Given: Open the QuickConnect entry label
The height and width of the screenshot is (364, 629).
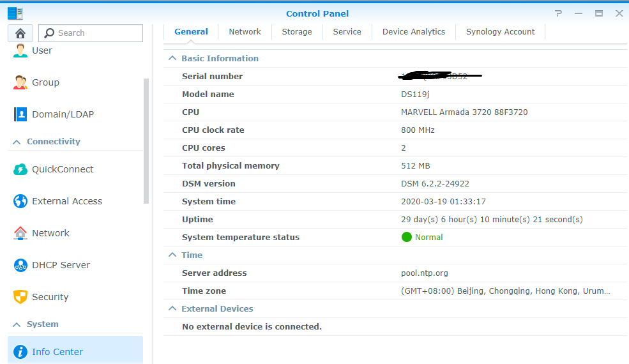Looking at the screenshot, I should tap(63, 169).
